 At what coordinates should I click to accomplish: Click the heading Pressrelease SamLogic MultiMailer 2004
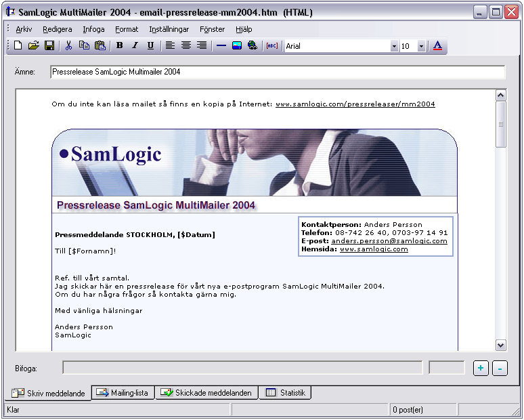point(156,205)
